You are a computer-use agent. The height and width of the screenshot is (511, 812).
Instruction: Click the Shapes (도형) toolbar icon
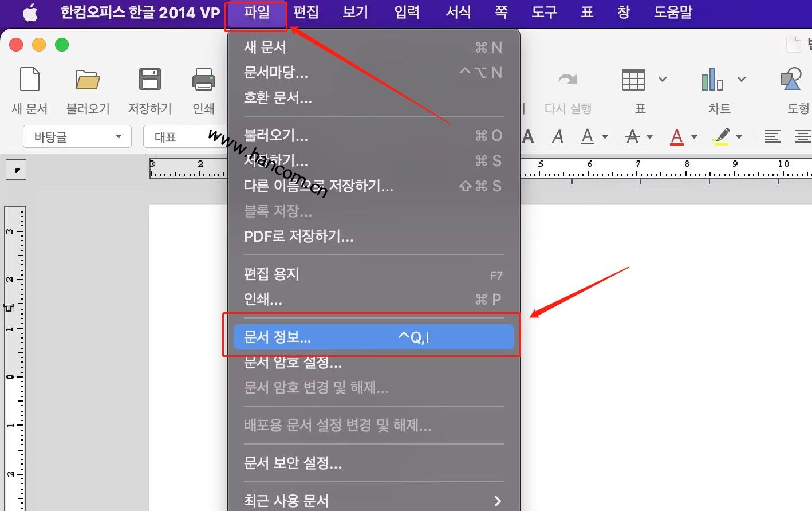click(x=791, y=80)
